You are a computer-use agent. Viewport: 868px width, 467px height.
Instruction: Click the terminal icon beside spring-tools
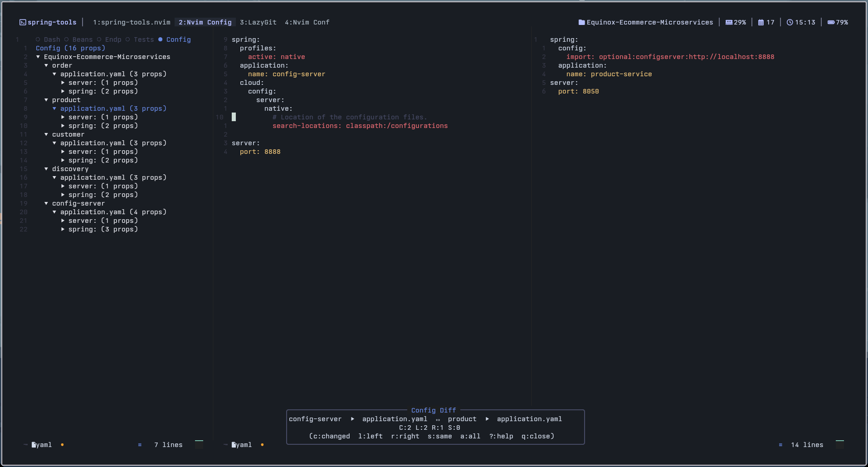[x=23, y=22]
